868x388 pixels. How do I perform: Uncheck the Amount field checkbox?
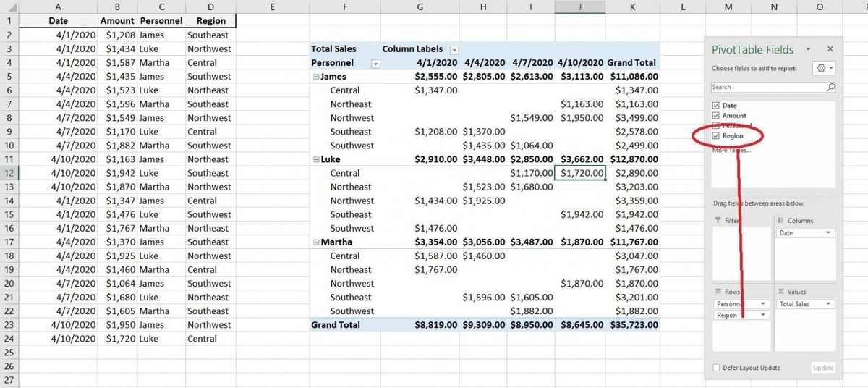pos(716,115)
